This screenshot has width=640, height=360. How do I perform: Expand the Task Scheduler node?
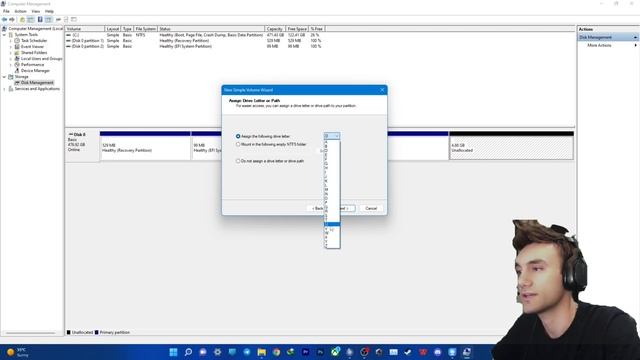[x=11, y=41]
